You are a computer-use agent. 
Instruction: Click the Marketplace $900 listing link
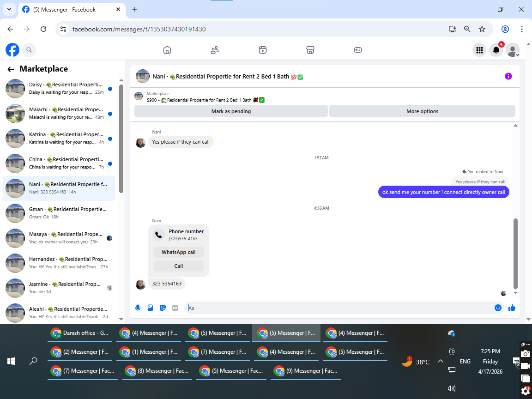[206, 100]
